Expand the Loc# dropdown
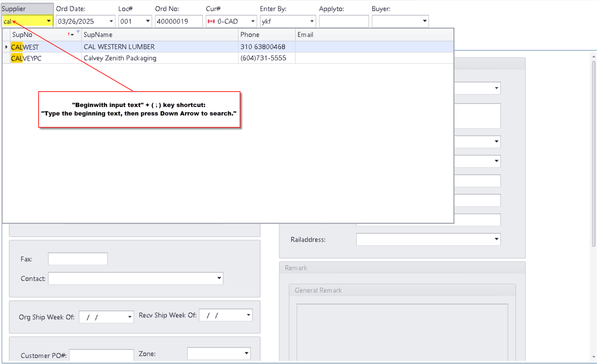The height and width of the screenshot is (364, 597). [x=147, y=21]
